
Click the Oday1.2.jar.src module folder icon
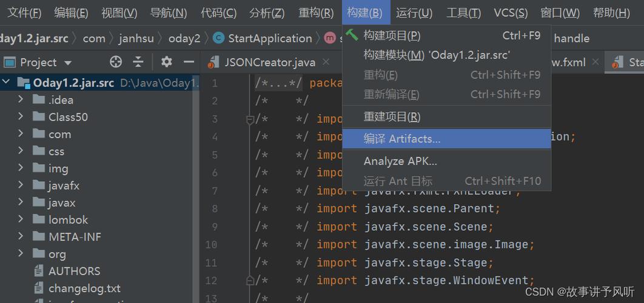24,83
